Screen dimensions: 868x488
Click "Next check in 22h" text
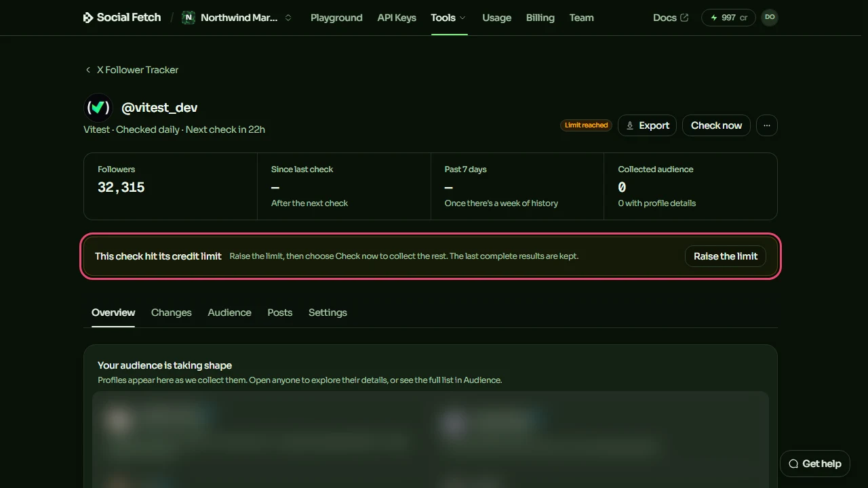coord(225,129)
